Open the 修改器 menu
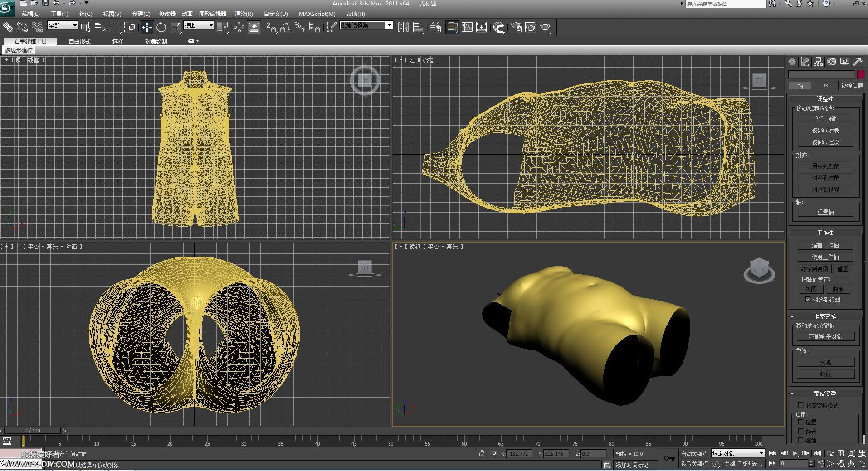Viewport: 868px width, 471px height. [x=167, y=14]
